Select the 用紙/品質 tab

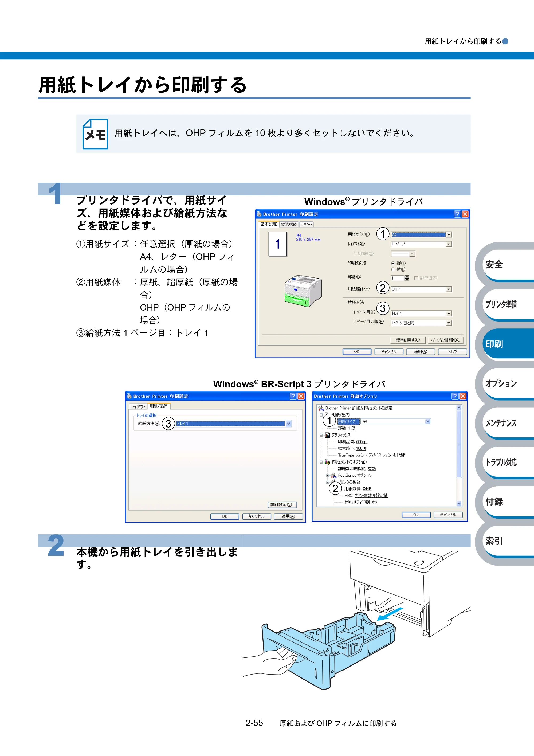click(x=159, y=406)
